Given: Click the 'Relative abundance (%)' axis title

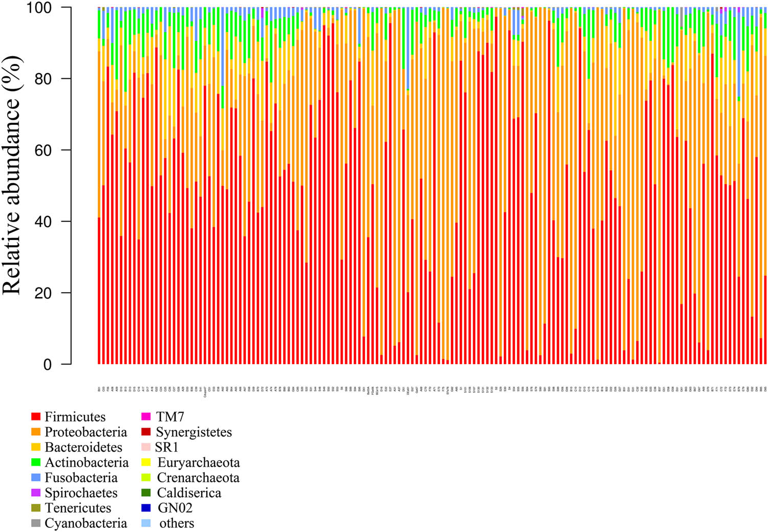Looking at the screenshot, I should click(12, 175).
